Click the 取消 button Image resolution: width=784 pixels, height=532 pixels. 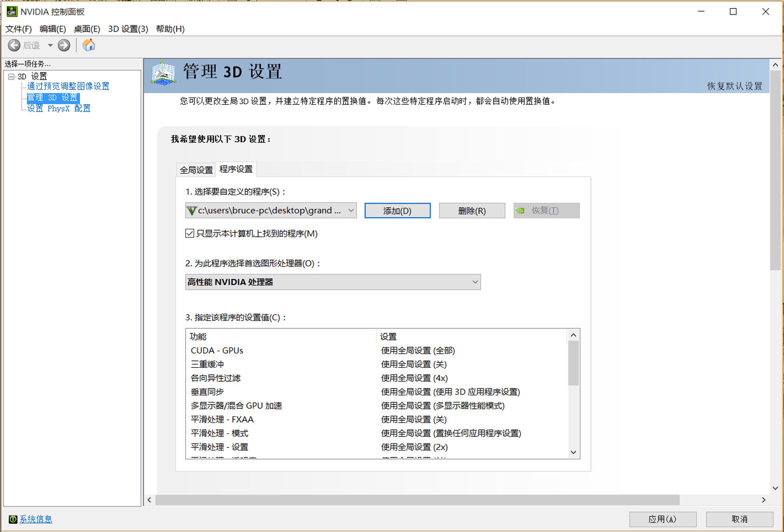(739, 519)
